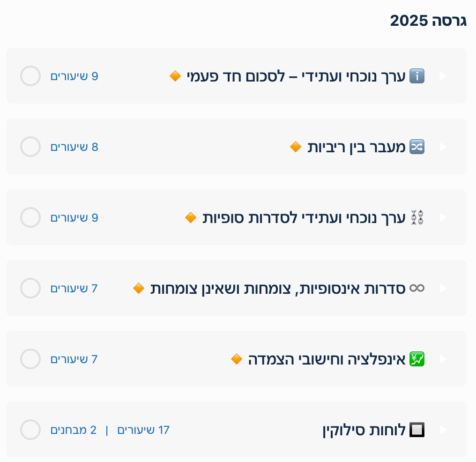Click the orange diamond after מעבר בין ריביות
This screenshot has height=462, width=476.
pos(296,147)
